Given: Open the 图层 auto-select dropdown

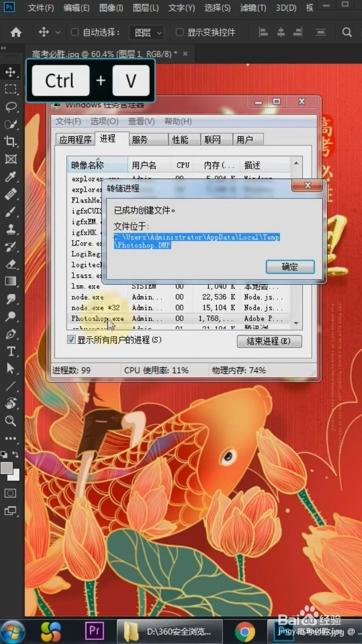Looking at the screenshot, I should coord(147,33).
